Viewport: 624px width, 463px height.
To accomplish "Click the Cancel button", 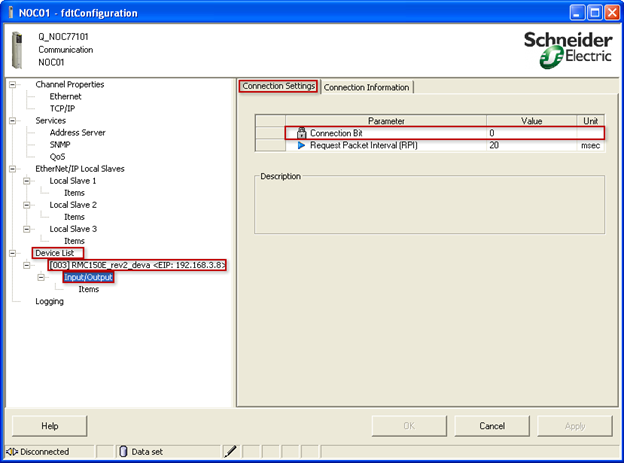I will [x=492, y=426].
